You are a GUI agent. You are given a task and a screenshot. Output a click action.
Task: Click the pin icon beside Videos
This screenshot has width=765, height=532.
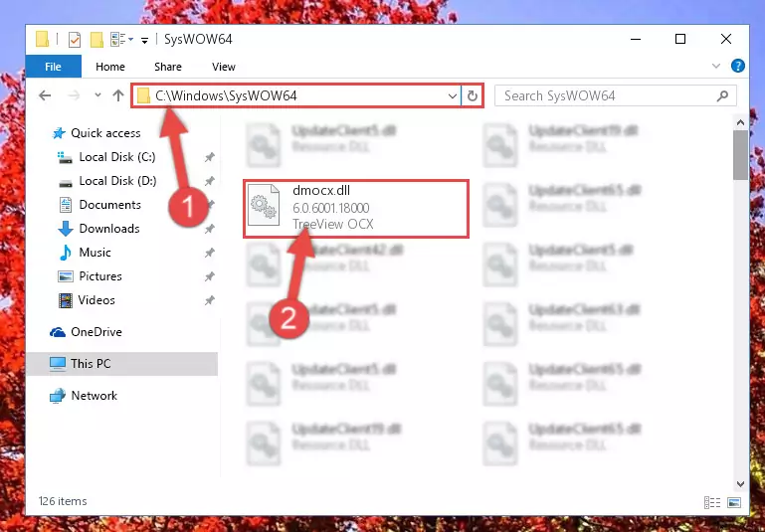[209, 300]
